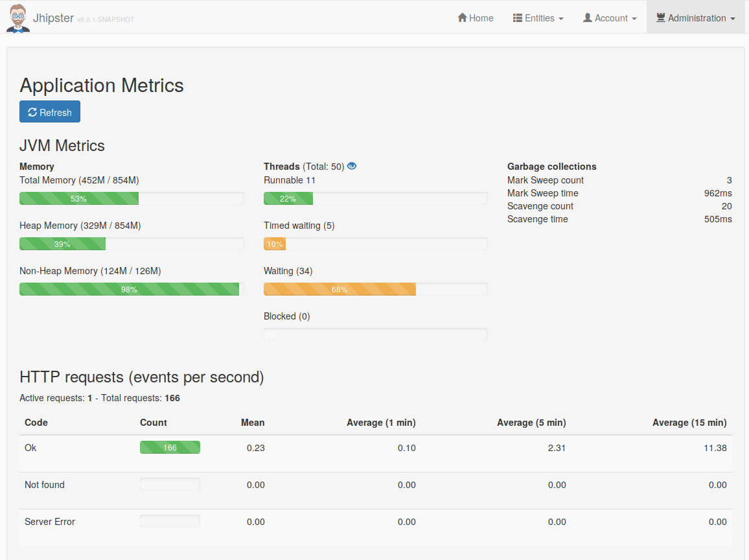The width and height of the screenshot is (749, 560).
Task: Open the Account dropdown menu
Action: tap(610, 17)
